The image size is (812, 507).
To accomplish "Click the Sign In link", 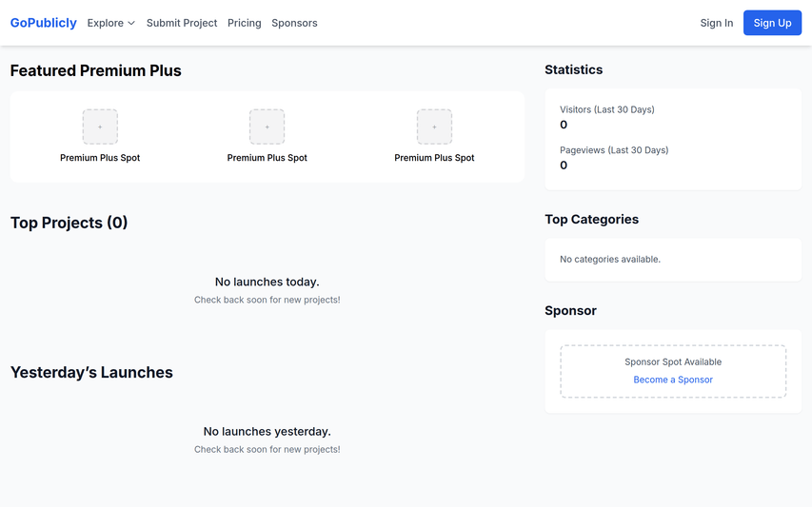I will (x=717, y=23).
